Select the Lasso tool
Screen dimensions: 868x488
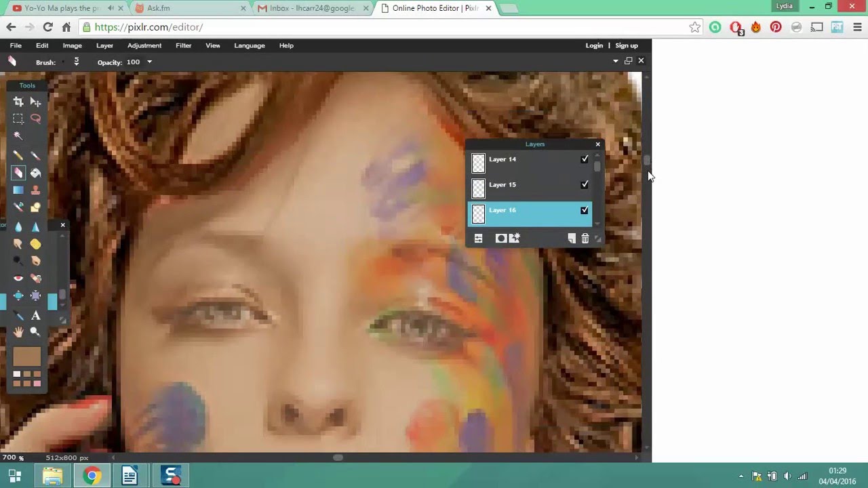36,119
